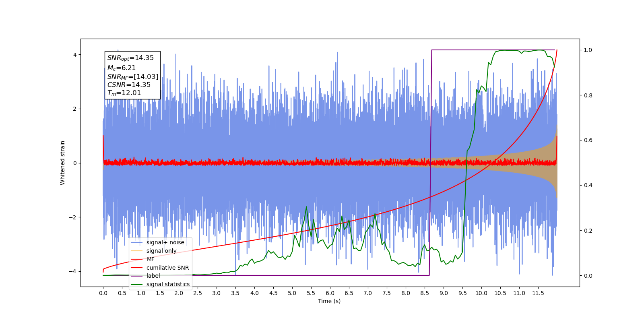
Task: Click the x-axis tick label 4.5
Action: [273, 293]
